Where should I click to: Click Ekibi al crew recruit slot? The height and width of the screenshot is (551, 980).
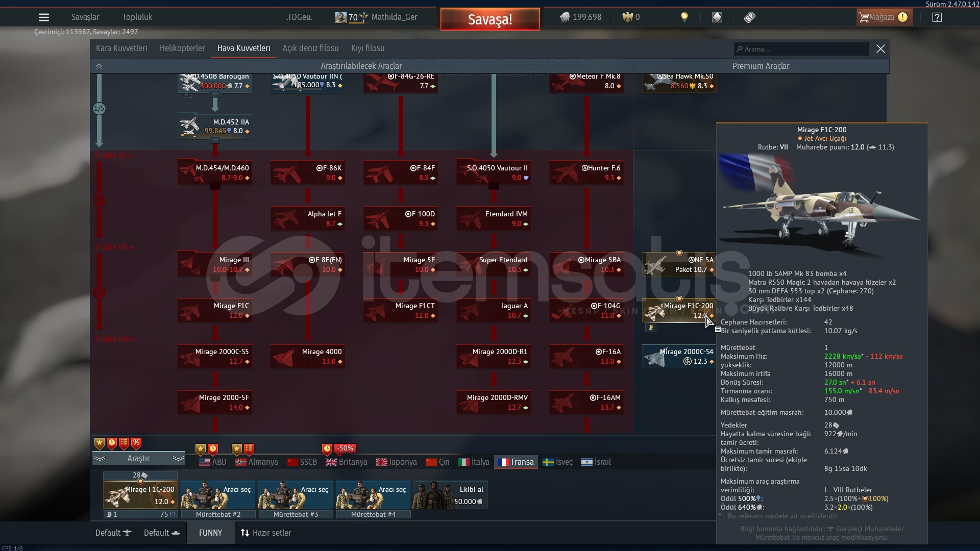coord(450,495)
